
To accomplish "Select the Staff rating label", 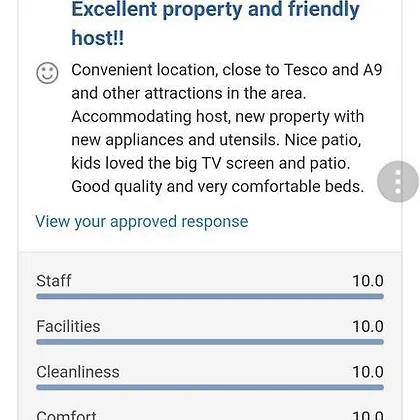I will [x=54, y=281].
